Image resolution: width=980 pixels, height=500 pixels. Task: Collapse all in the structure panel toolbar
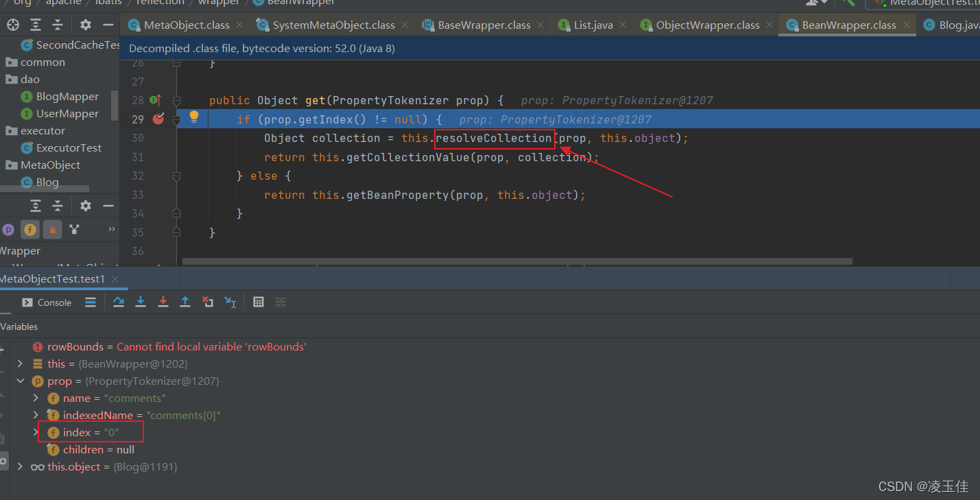coord(58,206)
